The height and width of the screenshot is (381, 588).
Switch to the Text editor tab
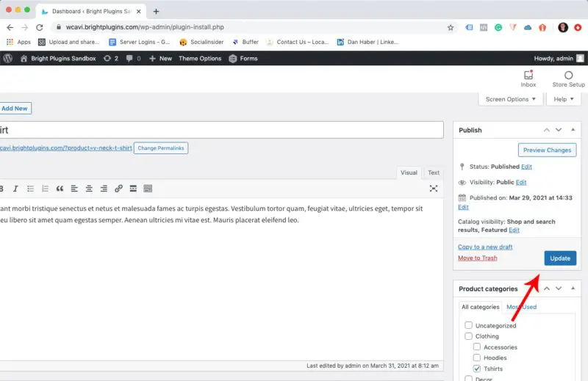[x=434, y=173]
